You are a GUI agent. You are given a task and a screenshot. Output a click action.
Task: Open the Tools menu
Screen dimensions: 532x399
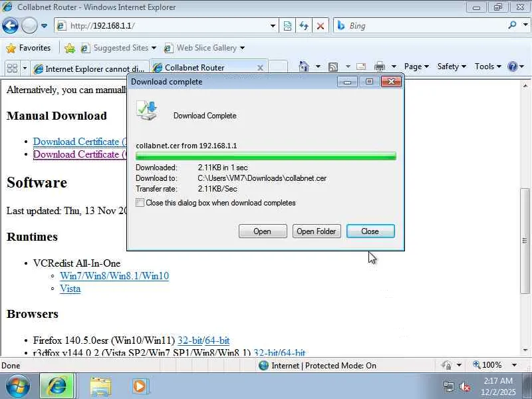488,66
